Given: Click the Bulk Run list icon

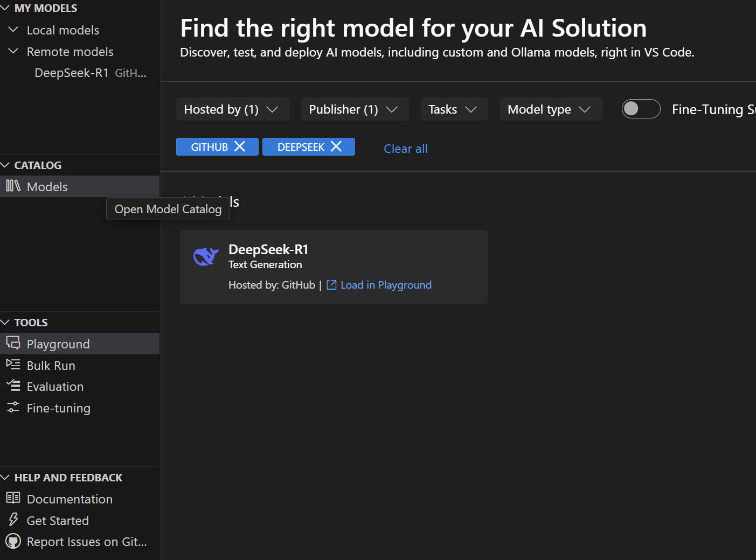Looking at the screenshot, I should (x=13, y=365).
